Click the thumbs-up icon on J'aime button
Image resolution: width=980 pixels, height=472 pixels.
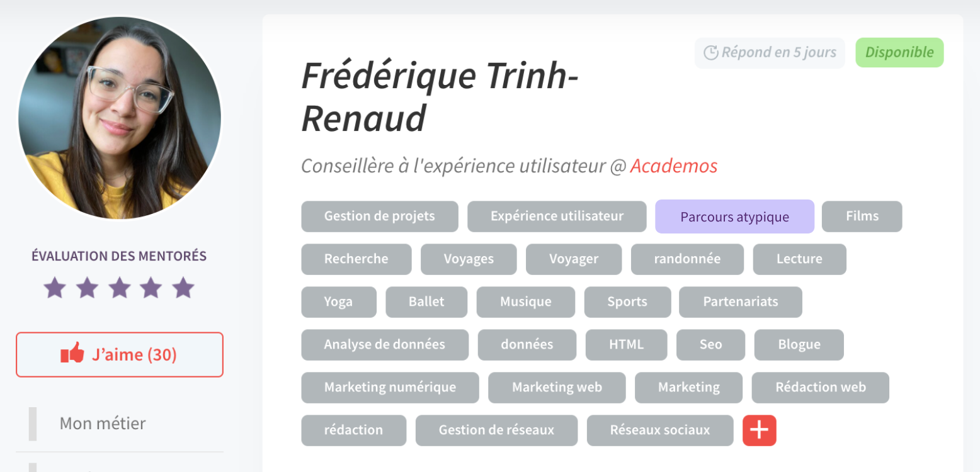(74, 354)
